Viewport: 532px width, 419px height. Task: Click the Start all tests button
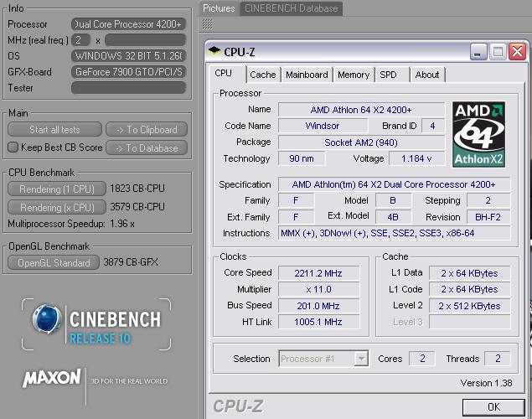click(54, 130)
